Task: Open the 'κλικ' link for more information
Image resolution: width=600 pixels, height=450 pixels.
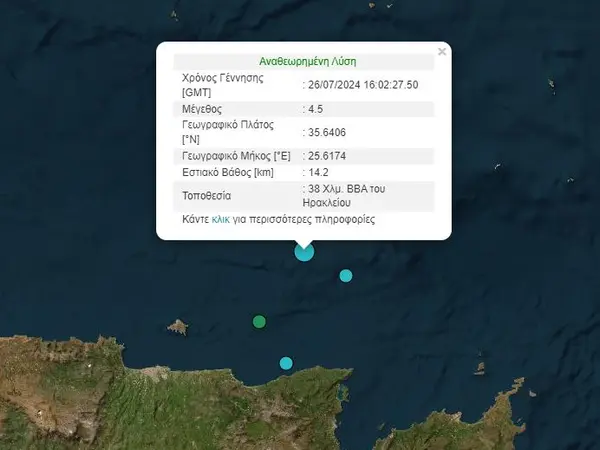Action: pos(221,218)
